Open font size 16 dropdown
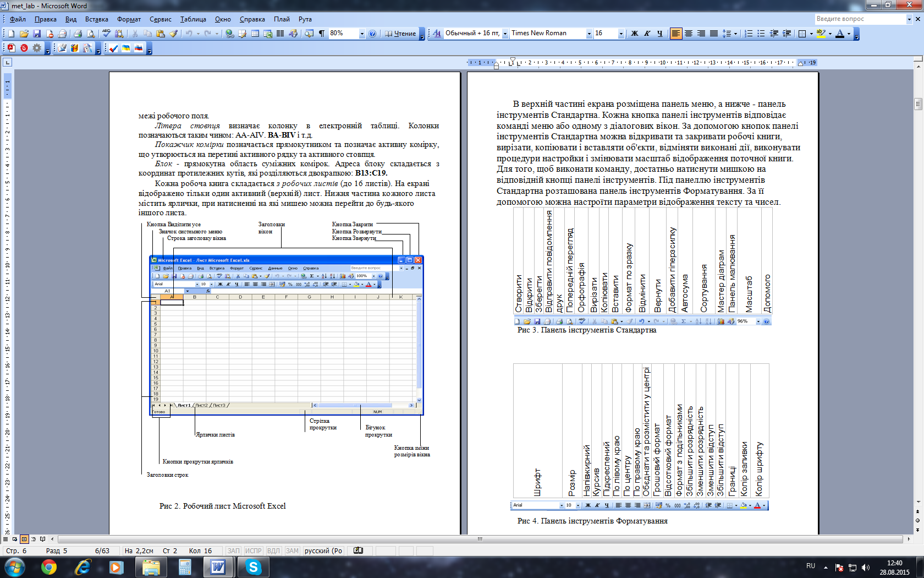 (x=621, y=34)
